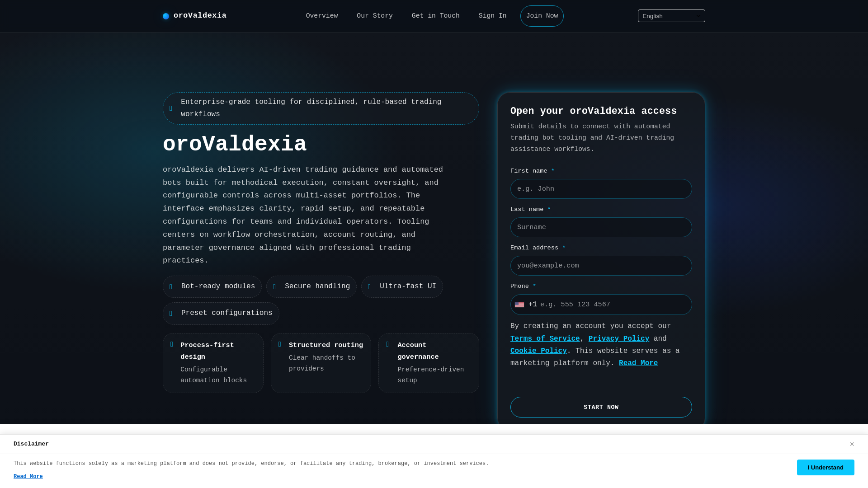Select Sign In in navigation
Screen dimensions: 868x488
pyautogui.click(x=493, y=16)
